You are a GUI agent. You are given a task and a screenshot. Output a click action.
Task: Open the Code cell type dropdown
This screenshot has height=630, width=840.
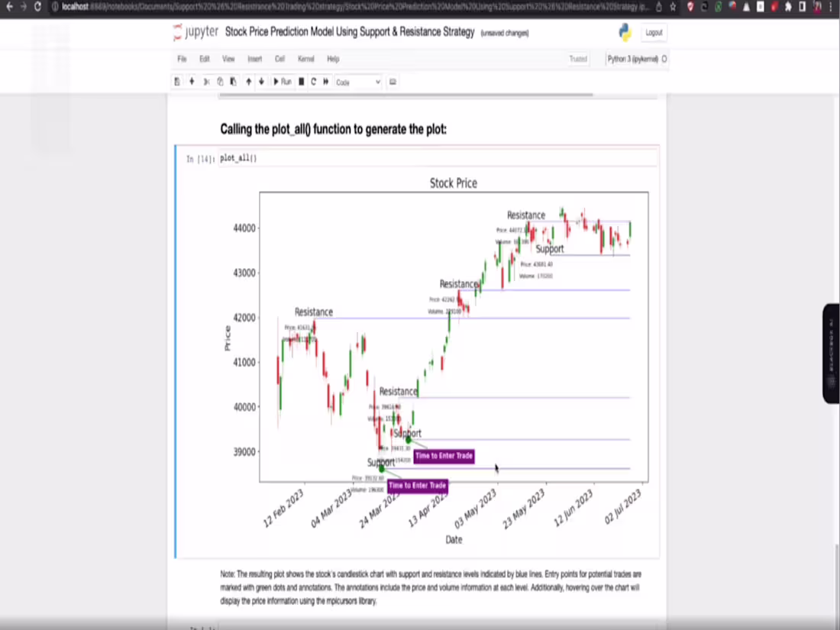[357, 82]
